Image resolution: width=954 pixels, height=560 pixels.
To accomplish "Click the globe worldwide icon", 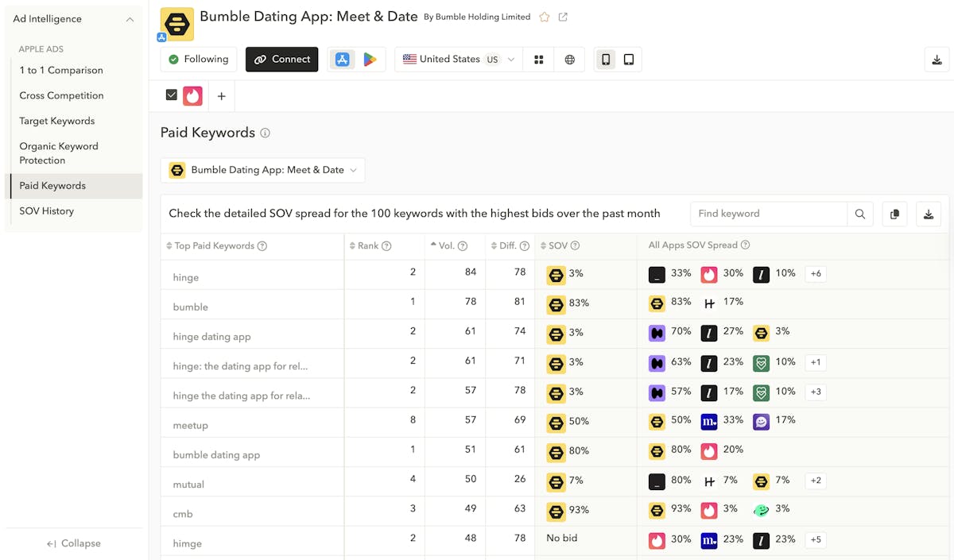I will (569, 60).
